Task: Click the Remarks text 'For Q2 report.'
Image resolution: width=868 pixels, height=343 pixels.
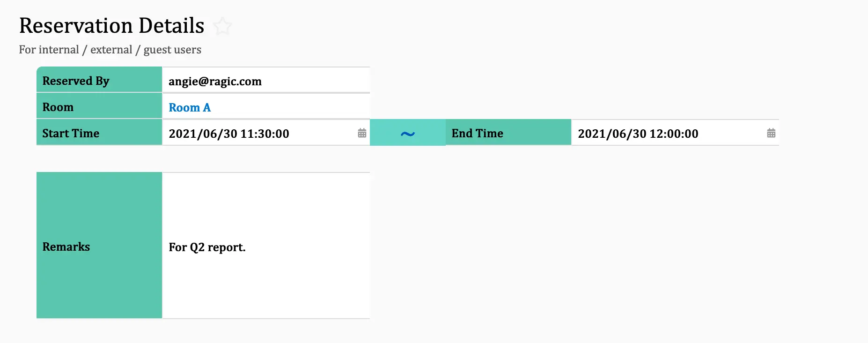Action: coord(207,247)
